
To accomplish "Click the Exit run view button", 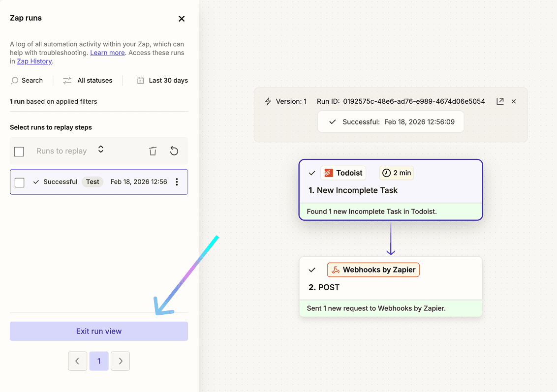I will tap(99, 332).
